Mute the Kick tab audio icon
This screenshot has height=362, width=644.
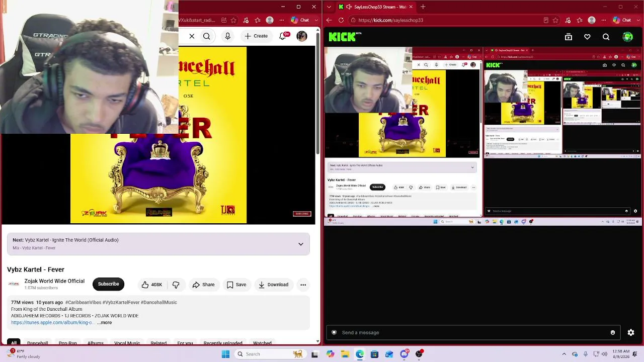(349, 7)
